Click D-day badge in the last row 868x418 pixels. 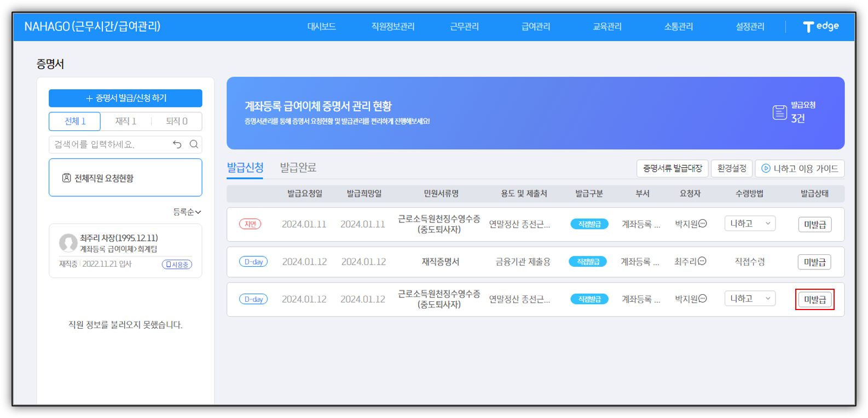click(x=253, y=299)
